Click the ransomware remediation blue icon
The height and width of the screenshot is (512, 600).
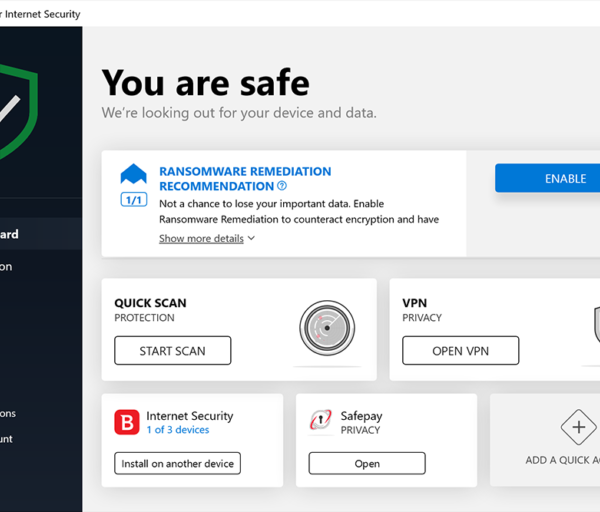(x=134, y=174)
